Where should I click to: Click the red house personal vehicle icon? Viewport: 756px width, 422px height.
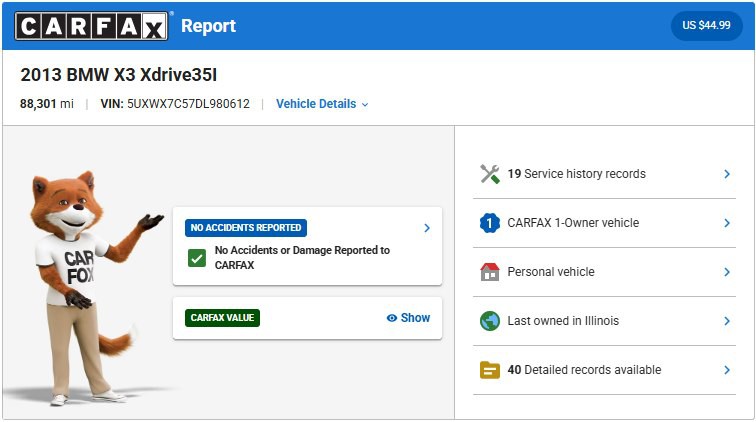pyautogui.click(x=489, y=272)
